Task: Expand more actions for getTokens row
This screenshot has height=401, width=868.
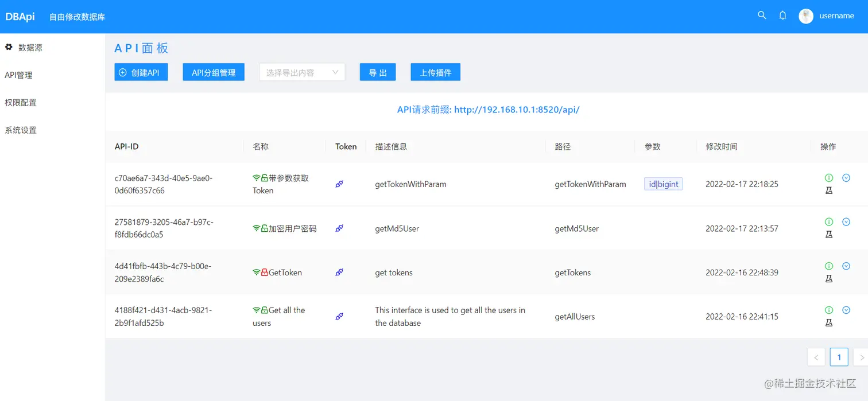Action: pos(846,266)
